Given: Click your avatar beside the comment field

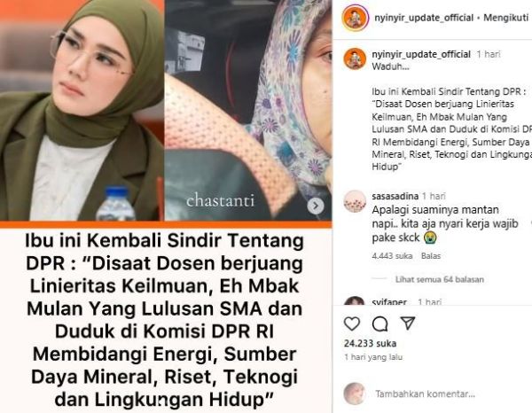Looking at the screenshot, I should [355, 394].
